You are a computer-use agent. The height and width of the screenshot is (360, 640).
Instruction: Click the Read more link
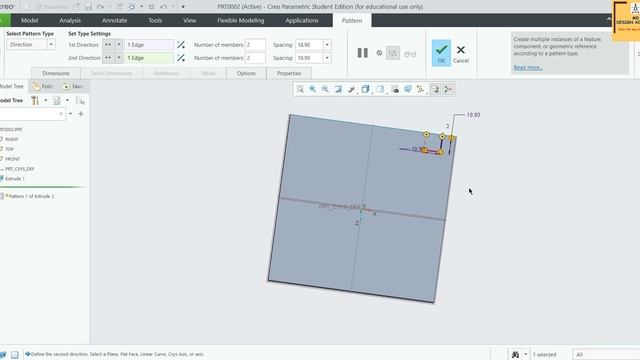pyautogui.click(x=528, y=68)
